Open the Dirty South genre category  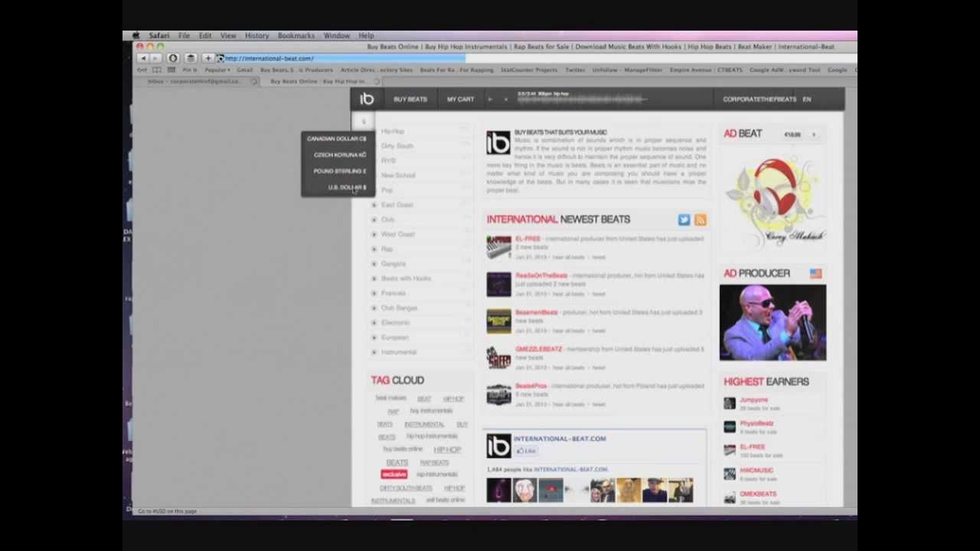pos(397,145)
